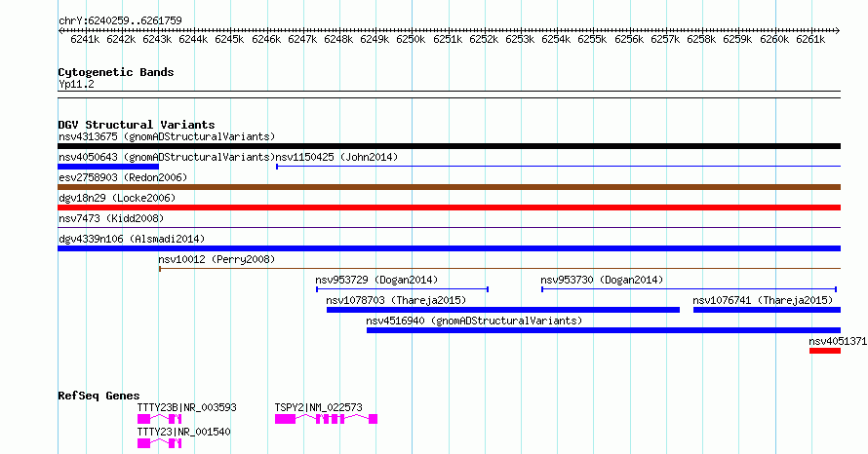The width and height of the screenshot is (868, 454).
Task: Click the nsv953729 blue bracketed variant line
Action: tap(402, 289)
